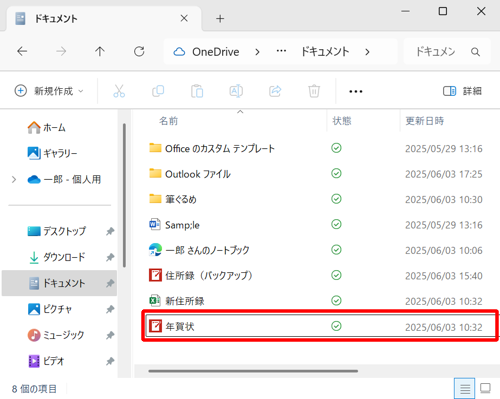Open ピクチャ in the sidebar
Image resolution: width=500 pixels, height=399 pixels.
point(49,309)
